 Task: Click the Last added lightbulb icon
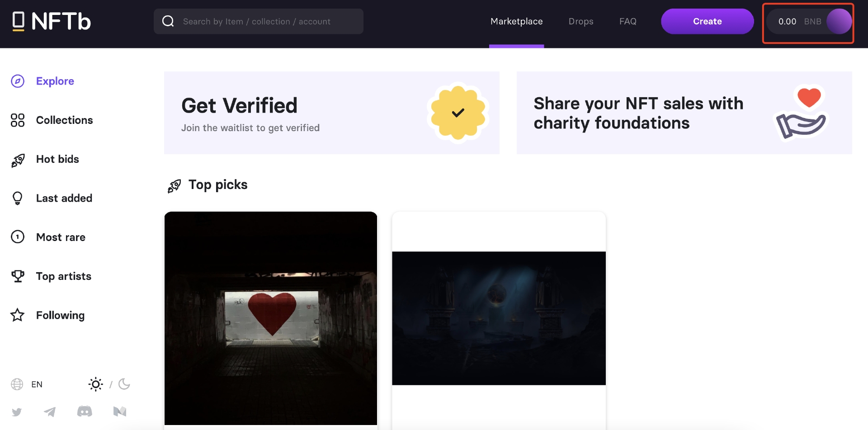[x=18, y=198]
